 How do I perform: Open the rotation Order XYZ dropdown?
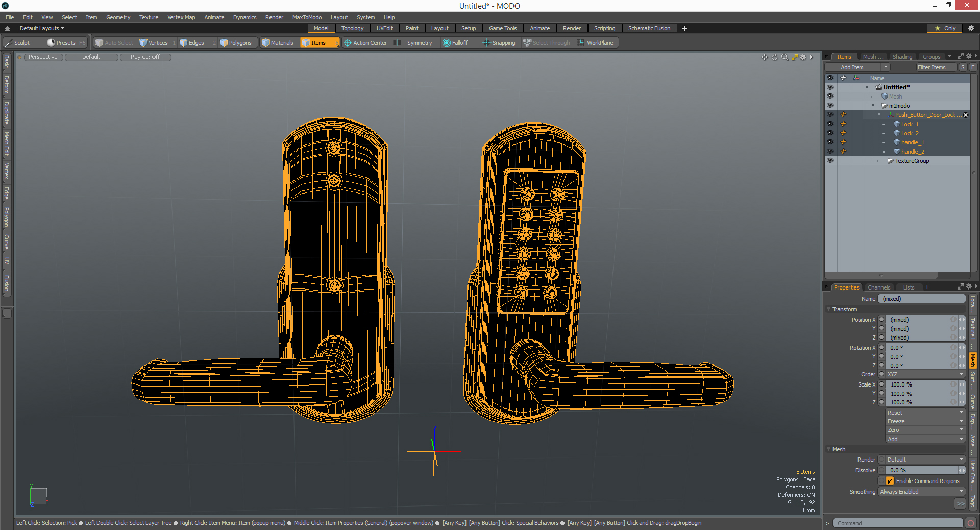[925, 374]
